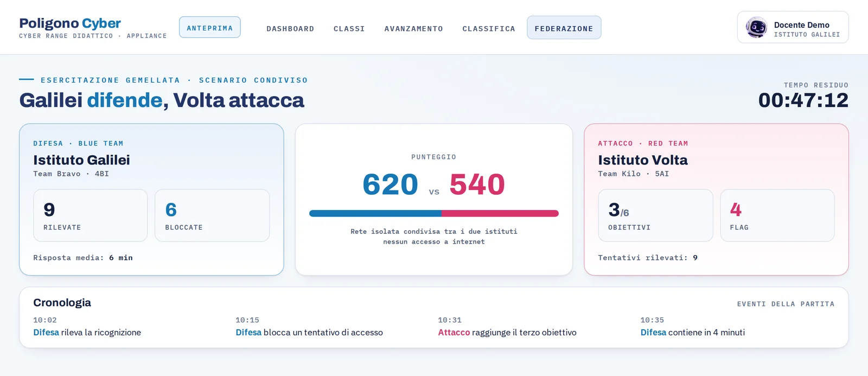Image resolution: width=868 pixels, height=376 pixels.
Task: Click the Risposta media: 6 min text
Action: coord(83,258)
